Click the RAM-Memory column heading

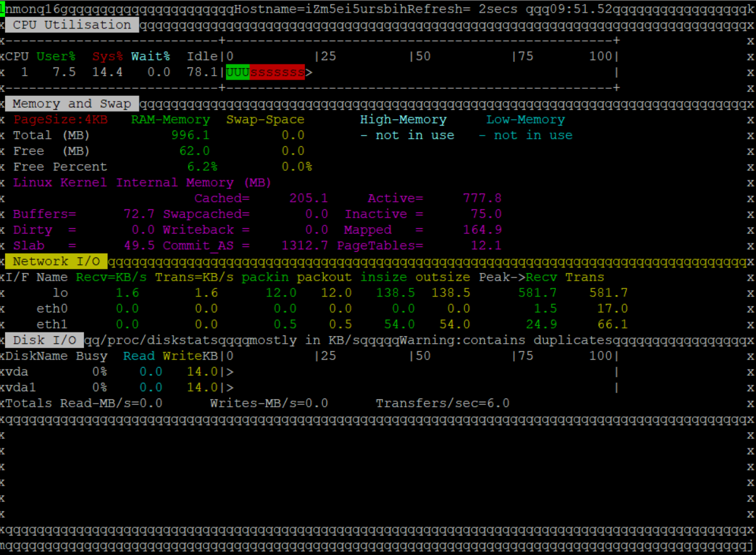[170, 120]
